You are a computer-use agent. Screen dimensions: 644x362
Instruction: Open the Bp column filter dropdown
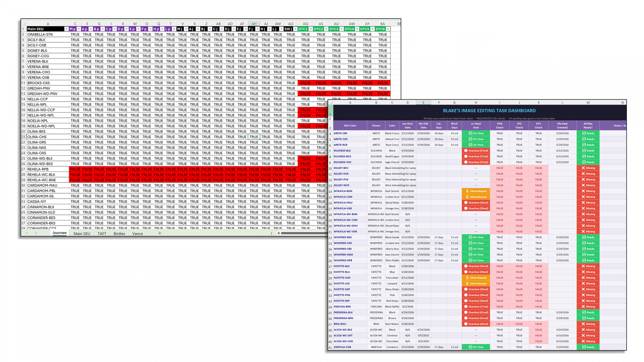click(x=103, y=29)
